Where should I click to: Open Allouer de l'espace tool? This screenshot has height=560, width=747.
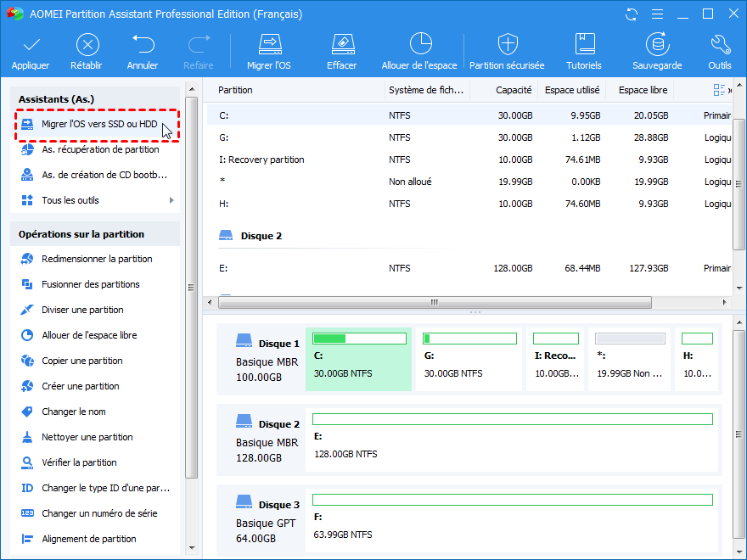pyautogui.click(x=419, y=45)
